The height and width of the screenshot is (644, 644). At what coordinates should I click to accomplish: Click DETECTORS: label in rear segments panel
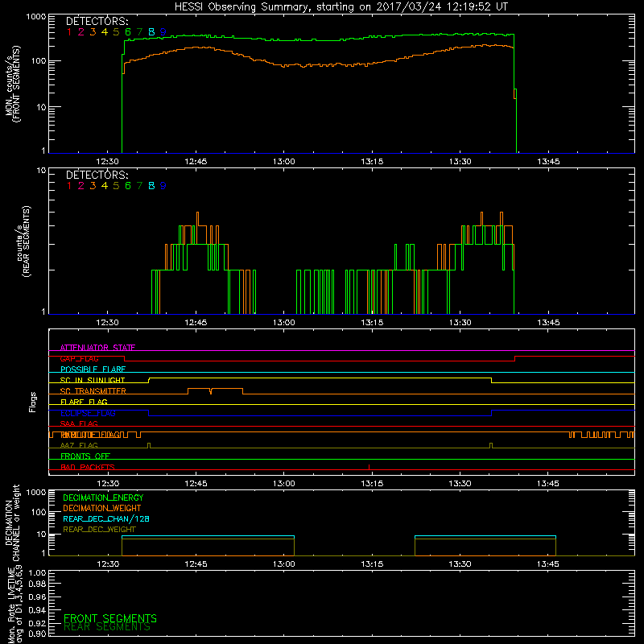(97, 175)
